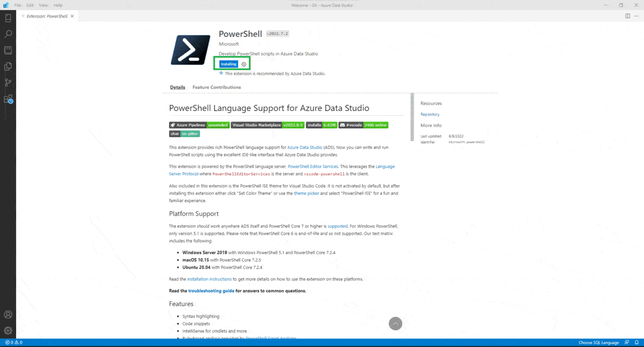Click the Azure Pipelines succeeded badge
The width and height of the screenshot is (644, 347).
[199, 125]
